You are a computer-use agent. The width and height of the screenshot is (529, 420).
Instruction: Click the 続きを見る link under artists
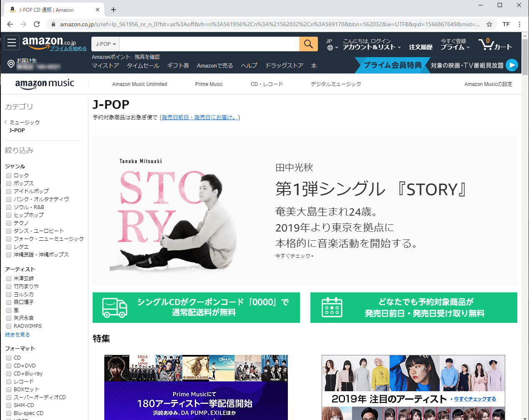[x=18, y=335]
